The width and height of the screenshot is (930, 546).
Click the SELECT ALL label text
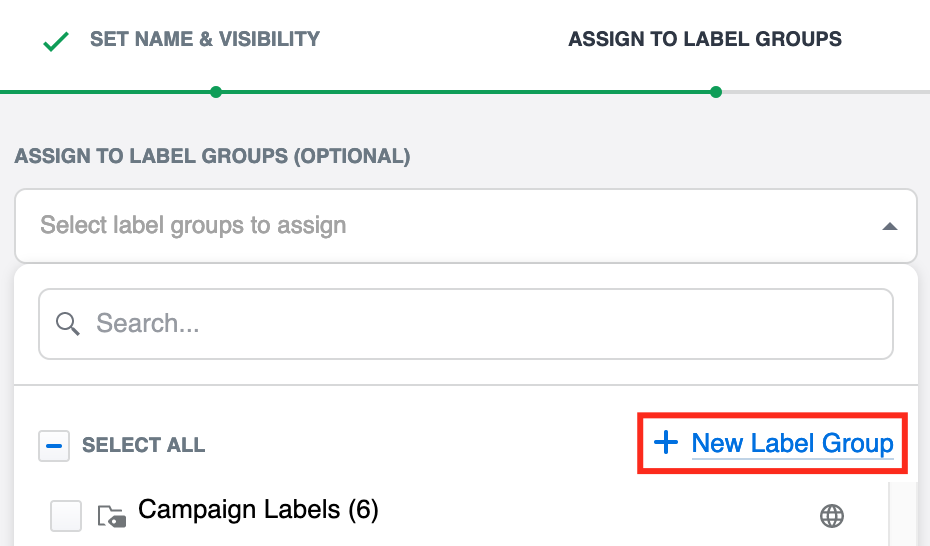pyautogui.click(x=143, y=446)
